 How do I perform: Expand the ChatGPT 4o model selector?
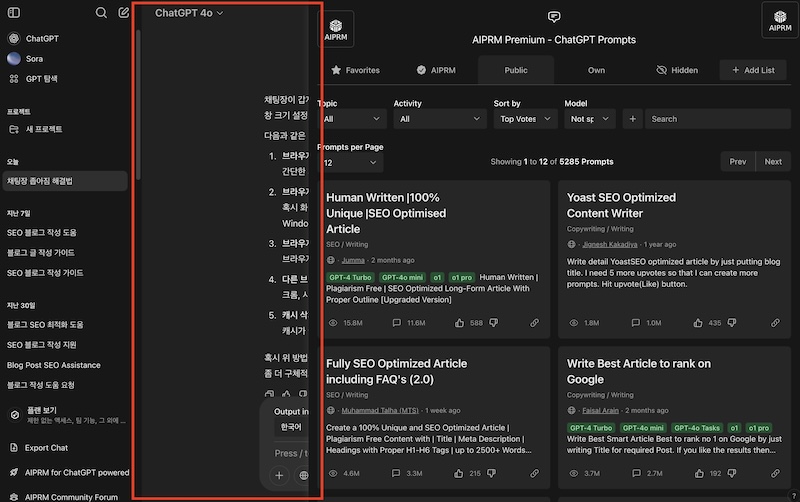point(189,13)
